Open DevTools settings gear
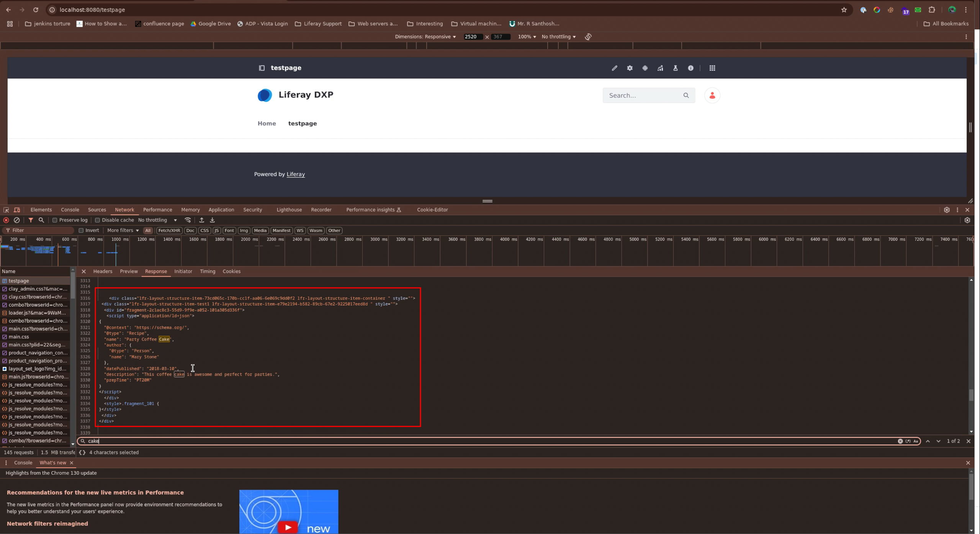The width and height of the screenshot is (980, 534). (946, 210)
